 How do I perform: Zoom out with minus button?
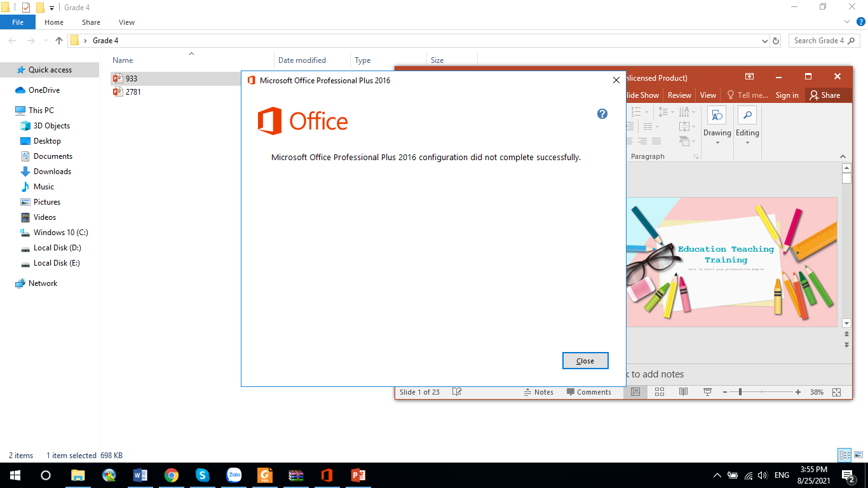[725, 393]
